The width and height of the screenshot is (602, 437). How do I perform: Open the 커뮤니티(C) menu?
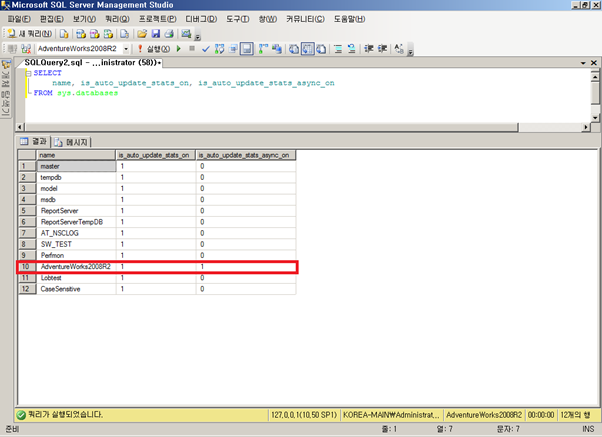(305, 19)
